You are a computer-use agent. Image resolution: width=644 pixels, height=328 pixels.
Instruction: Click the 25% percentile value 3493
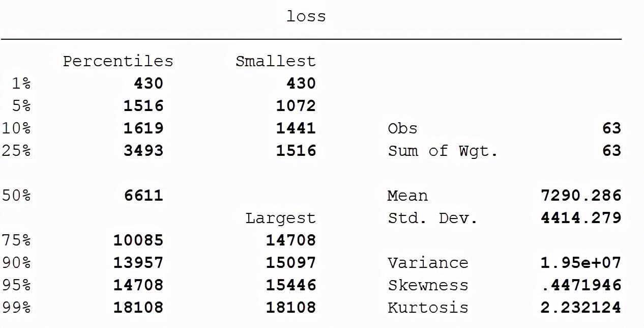143,151
